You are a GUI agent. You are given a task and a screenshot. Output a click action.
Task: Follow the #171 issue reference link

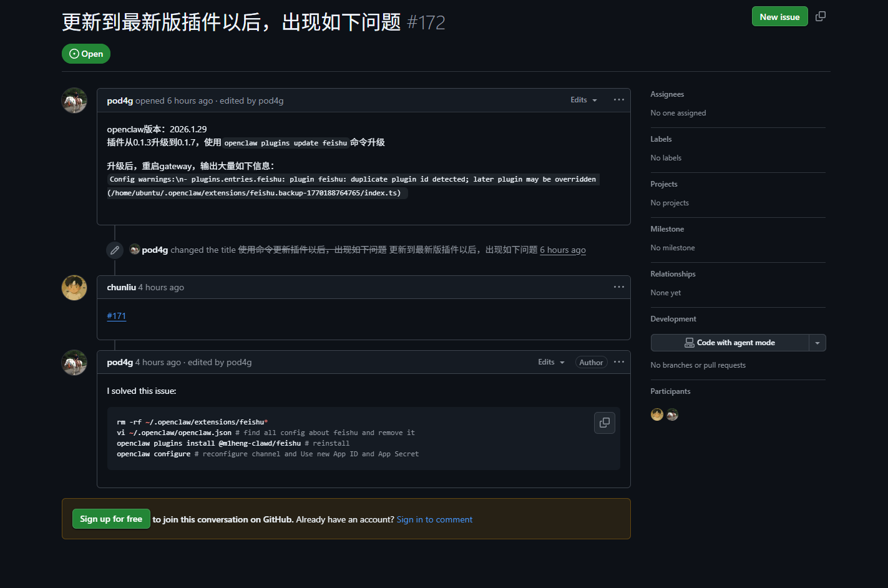click(117, 316)
